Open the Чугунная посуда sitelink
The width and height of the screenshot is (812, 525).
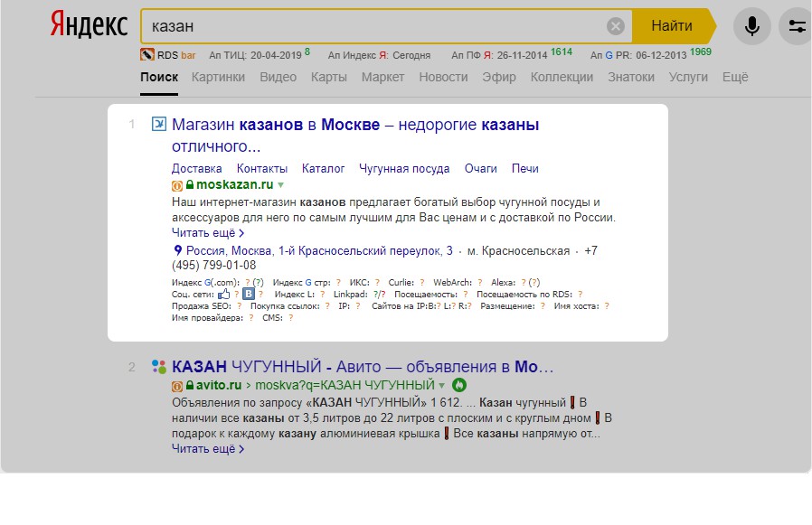click(x=404, y=168)
